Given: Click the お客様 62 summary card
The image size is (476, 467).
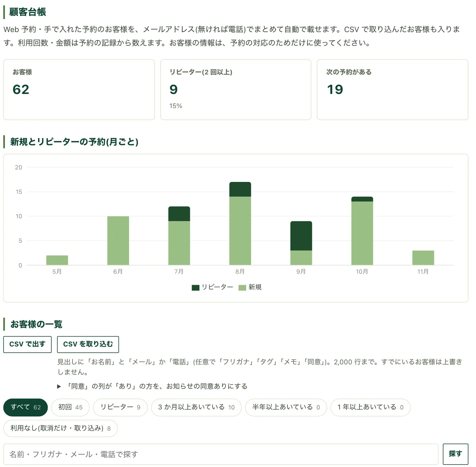Looking at the screenshot, I should click(79, 89).
